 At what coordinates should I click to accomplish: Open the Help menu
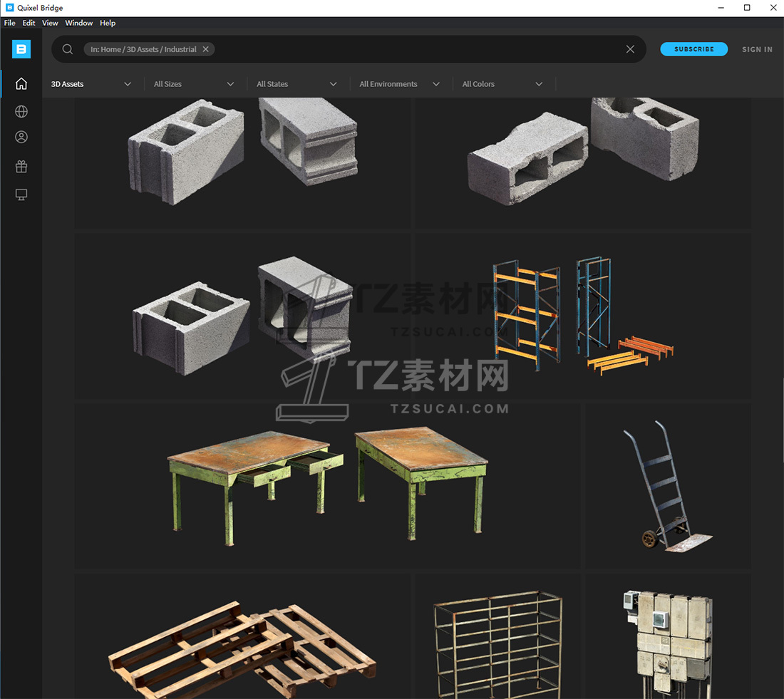point(108,23)
